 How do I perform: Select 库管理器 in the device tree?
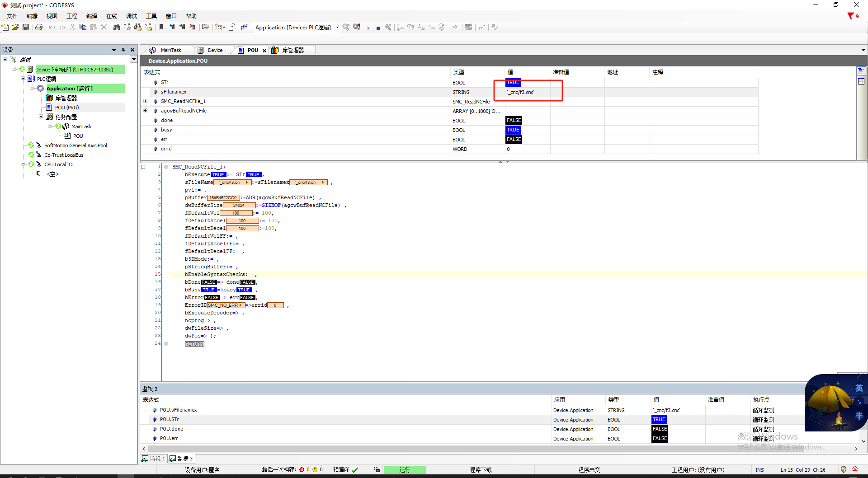[66, 98]
